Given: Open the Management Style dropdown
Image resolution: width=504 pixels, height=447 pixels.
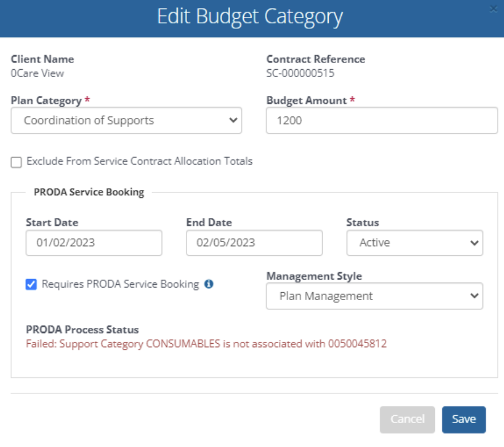Looking at the screenshot, I should point(375,296).
